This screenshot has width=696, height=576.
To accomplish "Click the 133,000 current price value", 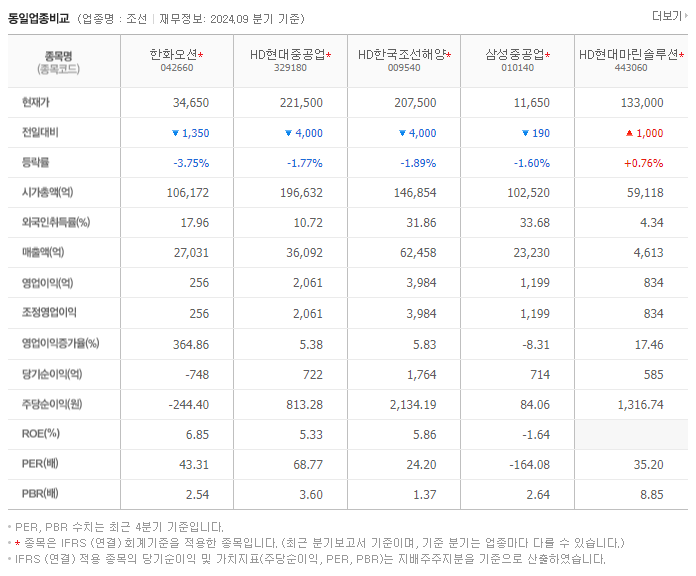I will (x=642, y=103).
